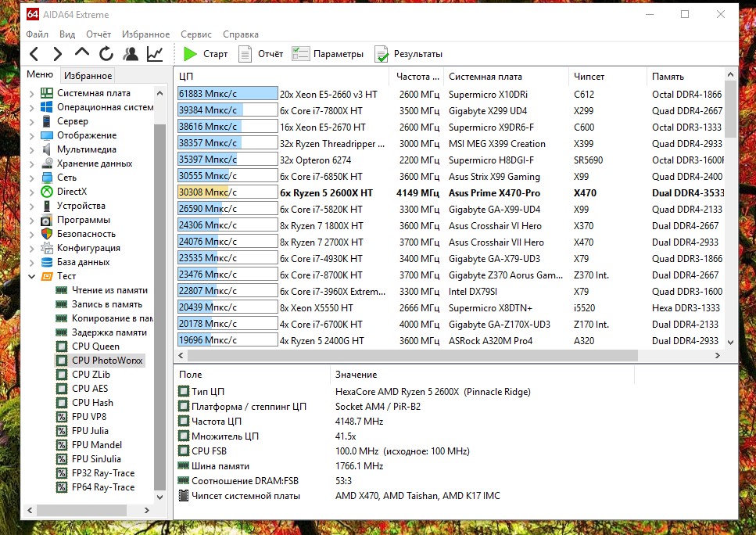Select the DirectX Xbox icon
The image size is (756, 535).
click(x=47, y=192)
